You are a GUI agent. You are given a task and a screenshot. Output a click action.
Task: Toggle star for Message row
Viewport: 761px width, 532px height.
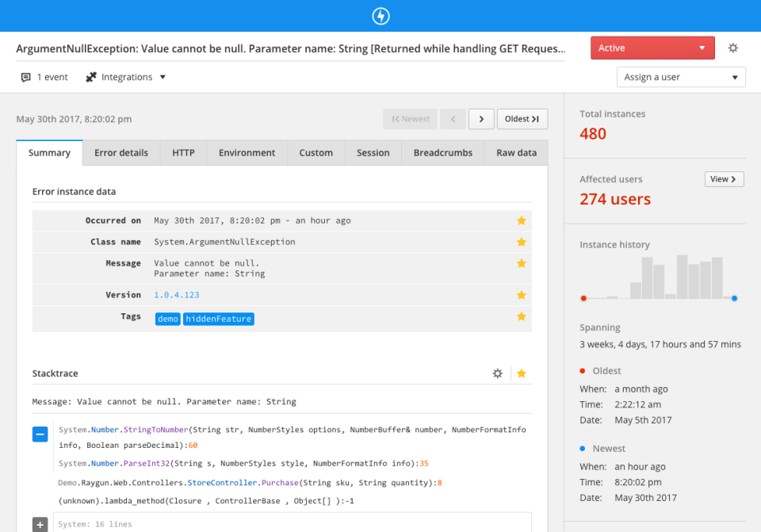[522, 263]
